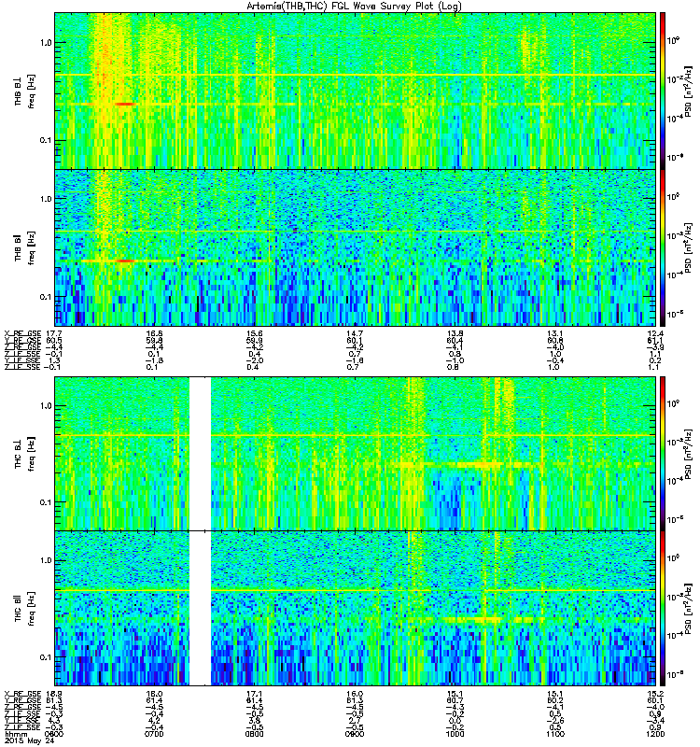Viewport: 700px width, 747px height.
Task: Click the "X_RE_GSE" row label under the THB panels
Action: (22, 333)
